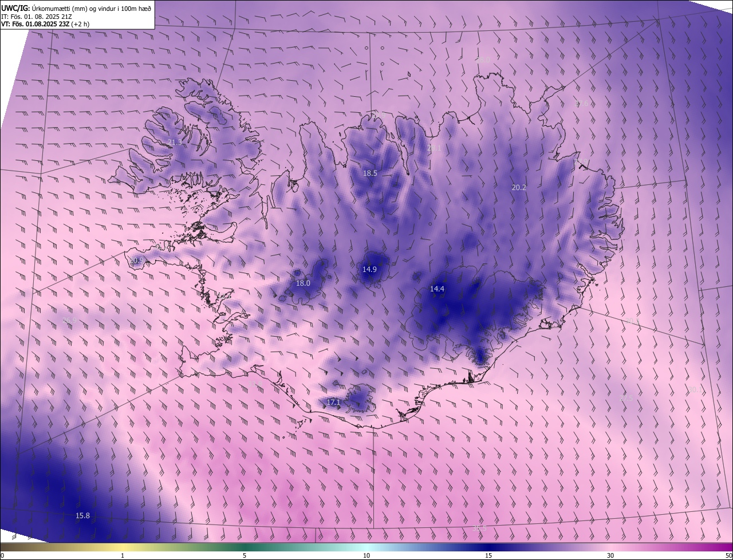Click the 'UWC/IG: Úrkomumætti (mm)' title line
Screen dimensions: 733x560
point(76,7)
